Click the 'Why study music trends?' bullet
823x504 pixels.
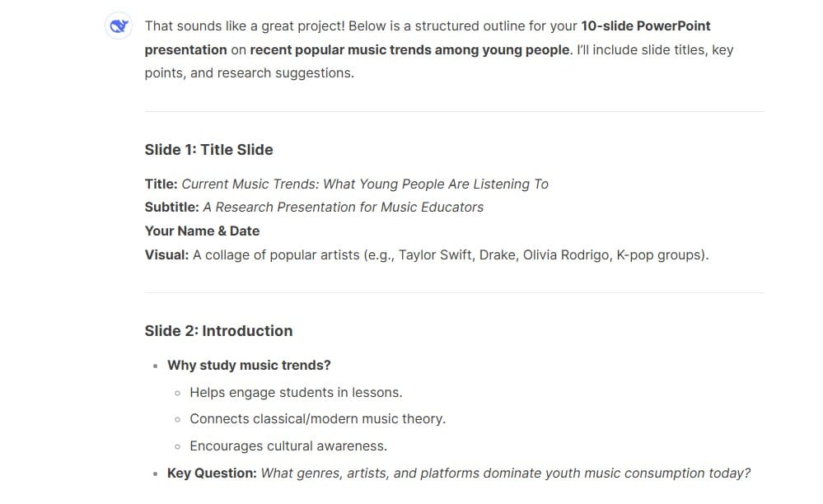(250, 365)
